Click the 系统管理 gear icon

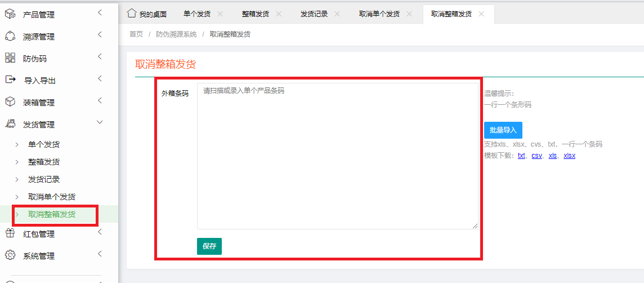(x=10, y=255)
